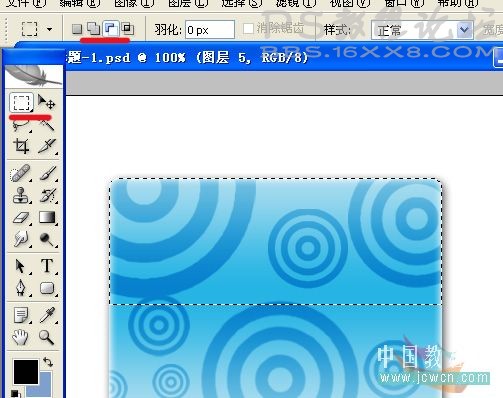503x398 pixels.
Task: Turn on Intersect with Selection mode
Action: coord(128,29)
